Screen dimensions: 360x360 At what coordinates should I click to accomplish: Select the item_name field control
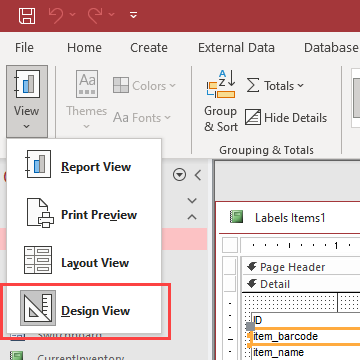click(x=306, y=352)
